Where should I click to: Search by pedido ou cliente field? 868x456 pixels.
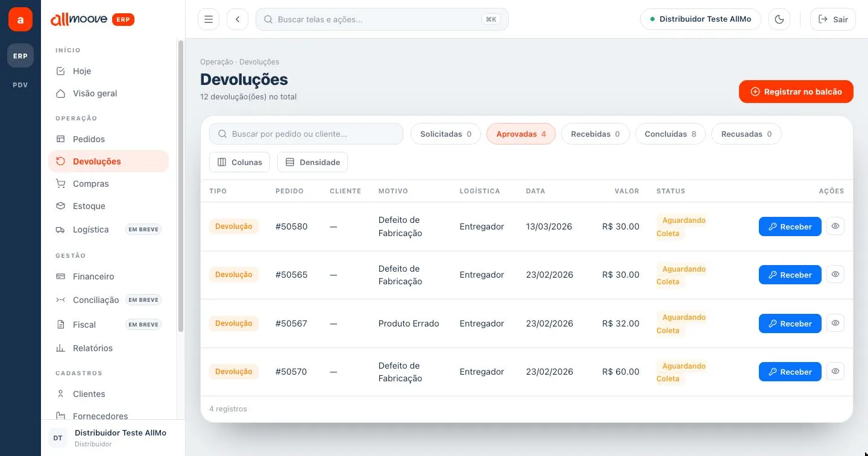306,134
